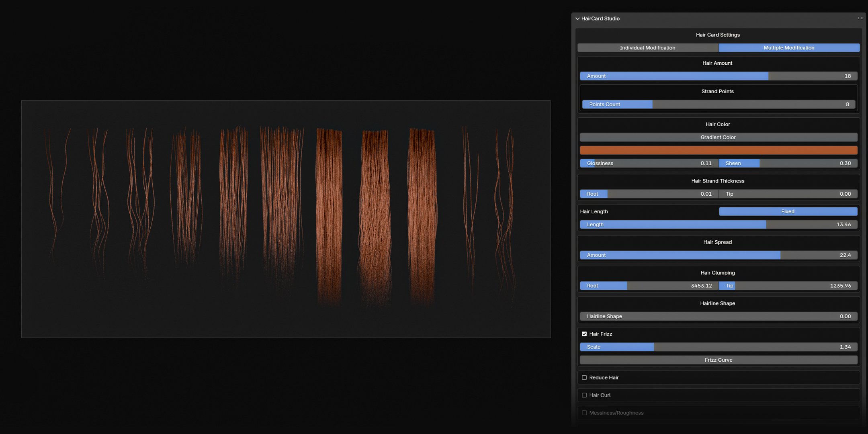
Task: Open the Frizz Curve button
Action: click(x=718, y=360)
